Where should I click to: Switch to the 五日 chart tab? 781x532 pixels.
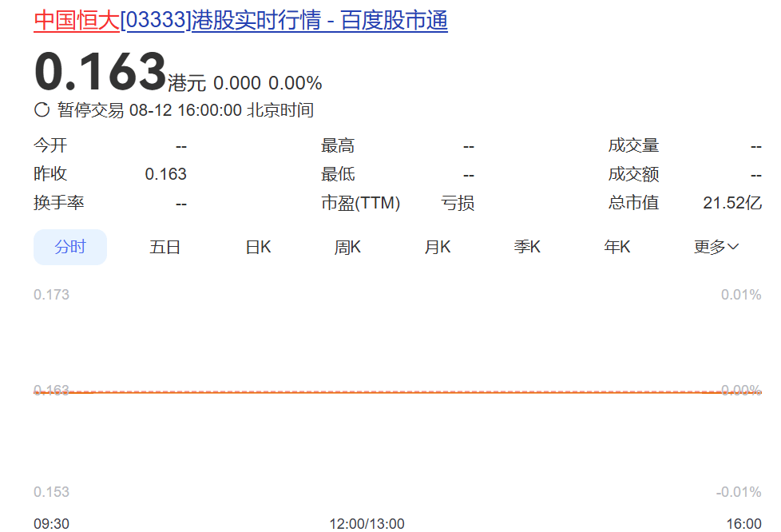pyautogui.click(x=165, y=247)
